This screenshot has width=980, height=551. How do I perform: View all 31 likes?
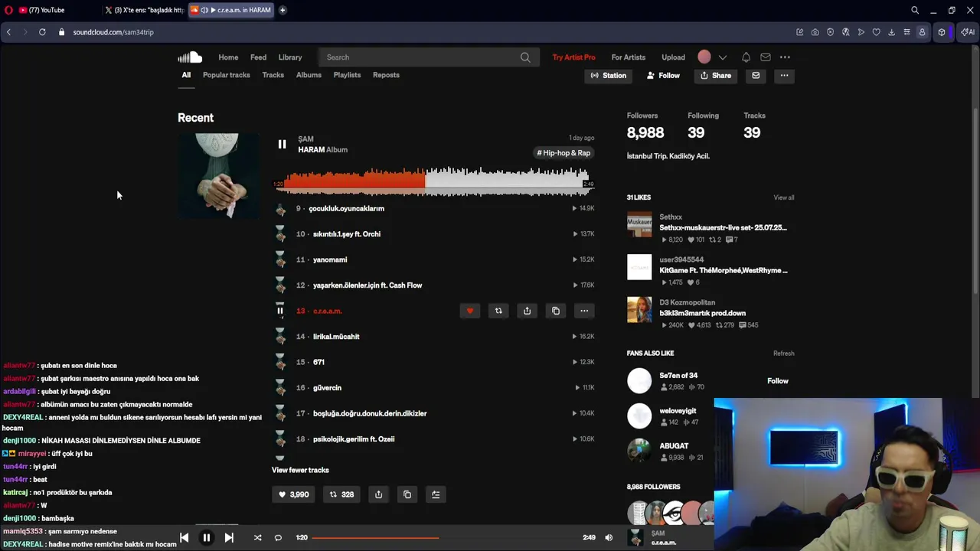coord(783,197)
